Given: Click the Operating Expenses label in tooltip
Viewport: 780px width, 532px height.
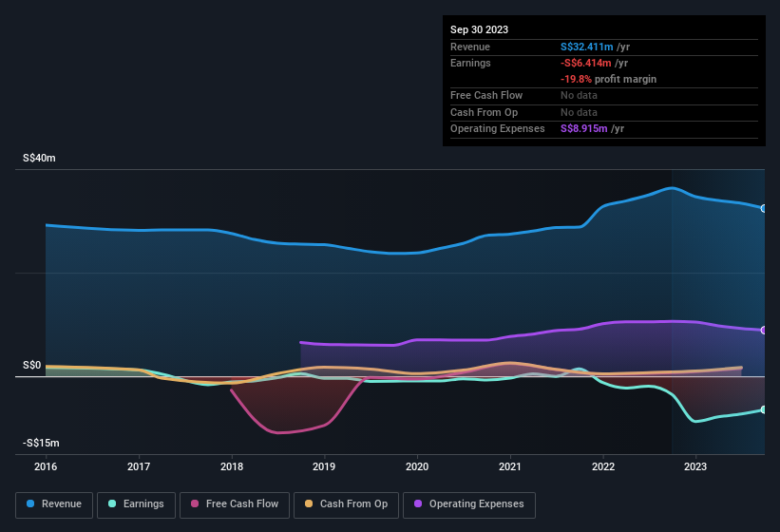Looking at the screenshot, I should tap(498, 129).
